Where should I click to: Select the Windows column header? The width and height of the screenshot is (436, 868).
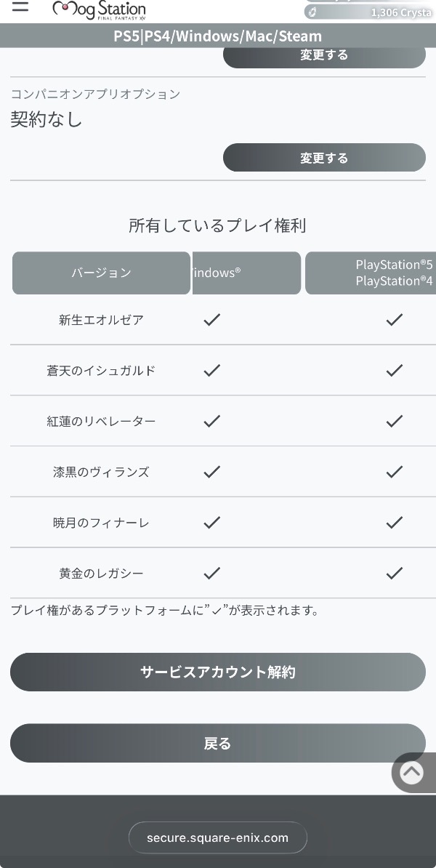coord(246,273)
